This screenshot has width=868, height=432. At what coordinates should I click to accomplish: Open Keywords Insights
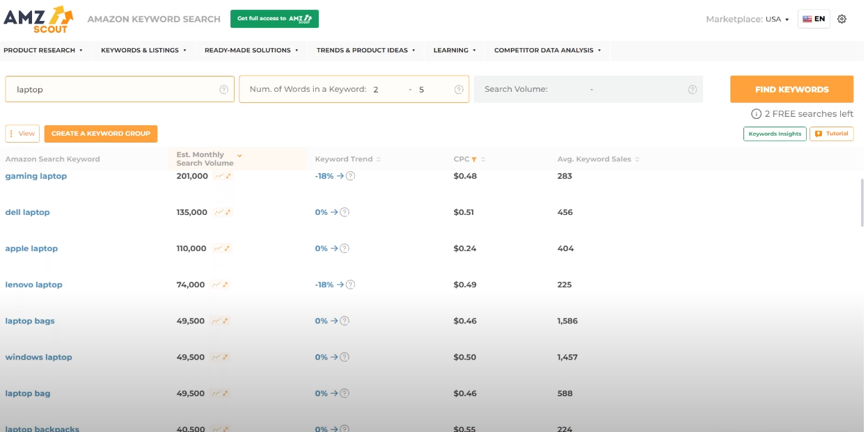(775, 134)
